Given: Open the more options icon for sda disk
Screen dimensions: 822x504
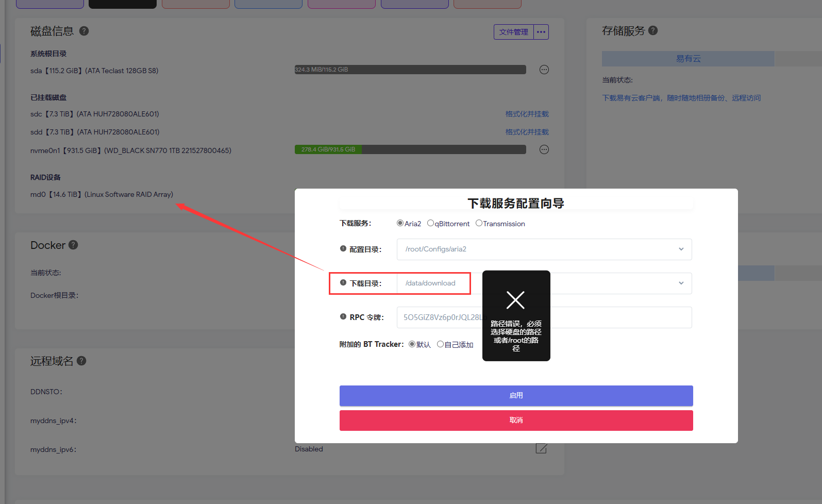Looking at the screenshot, I should (544, 70).
